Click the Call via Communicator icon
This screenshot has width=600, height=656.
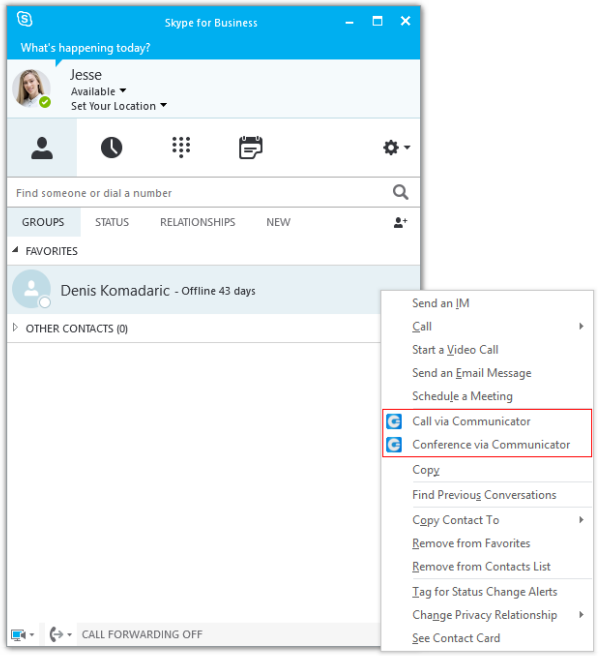point(394,421)
